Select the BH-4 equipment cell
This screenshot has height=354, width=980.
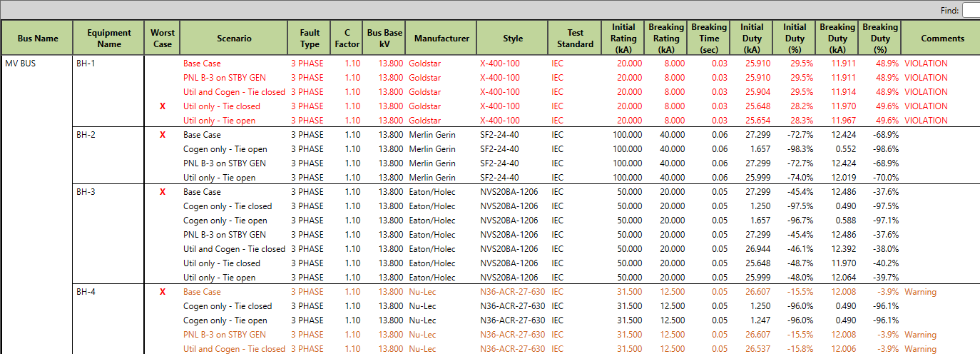pos(86,292)
